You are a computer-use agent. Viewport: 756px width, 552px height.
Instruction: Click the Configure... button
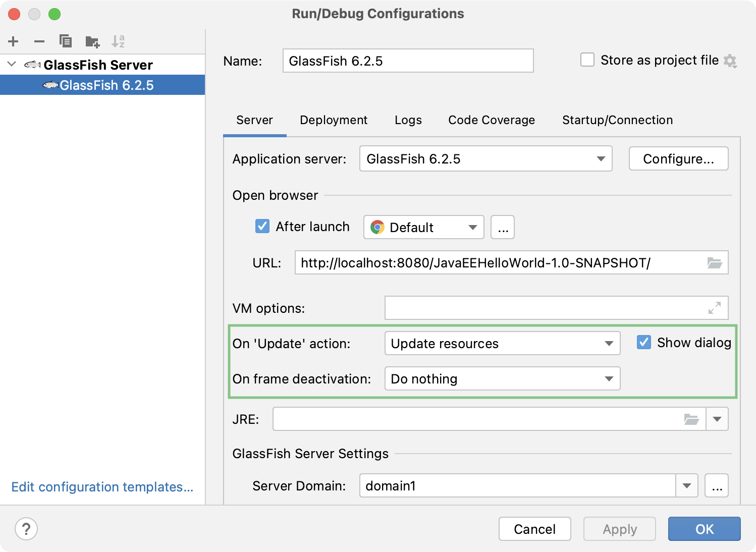pos(679,159)
